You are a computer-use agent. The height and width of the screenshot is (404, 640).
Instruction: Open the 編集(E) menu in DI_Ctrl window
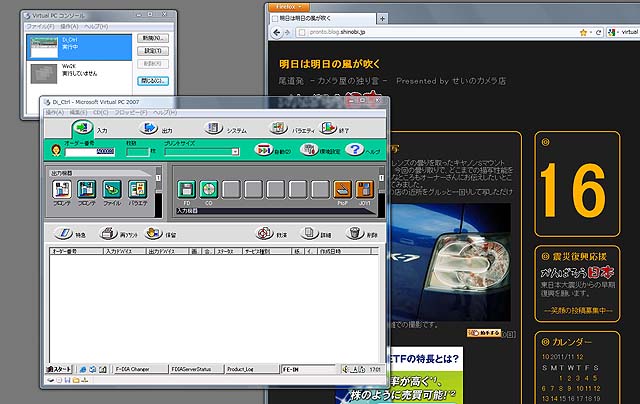(x=78, y=113)
